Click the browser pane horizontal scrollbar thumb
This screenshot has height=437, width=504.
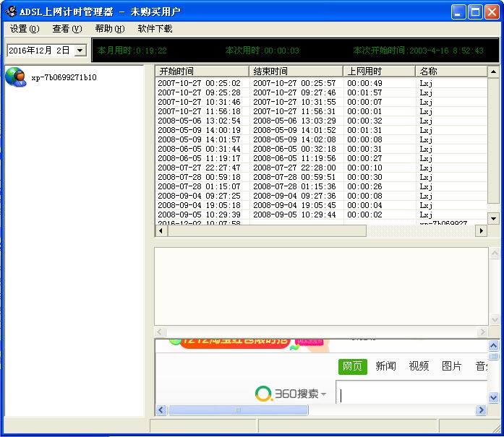(238, 410)
